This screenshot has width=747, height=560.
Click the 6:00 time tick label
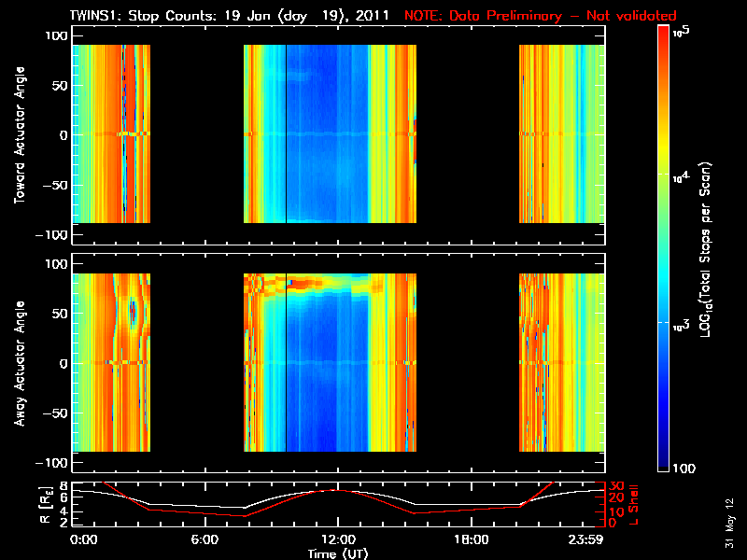[204, 540]
